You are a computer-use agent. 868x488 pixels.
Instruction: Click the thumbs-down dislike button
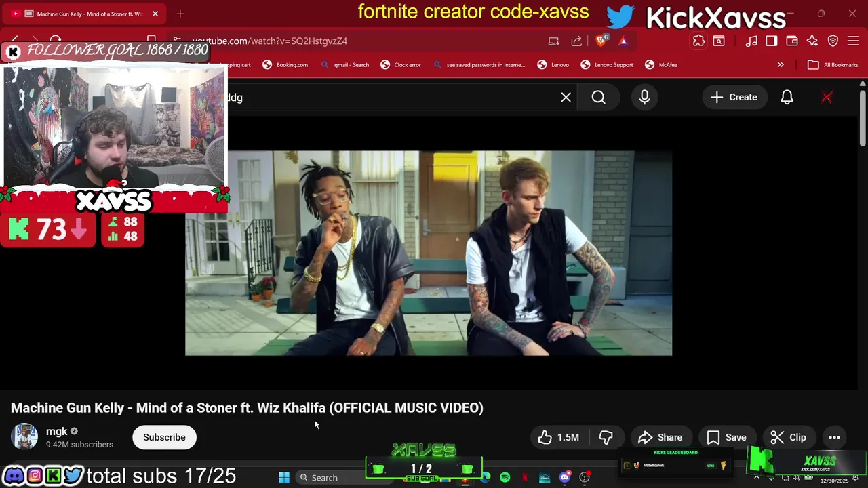[606, 437]
